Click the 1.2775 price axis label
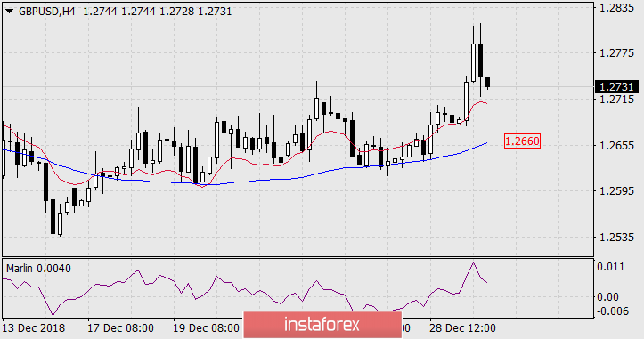 click(617, 53)
